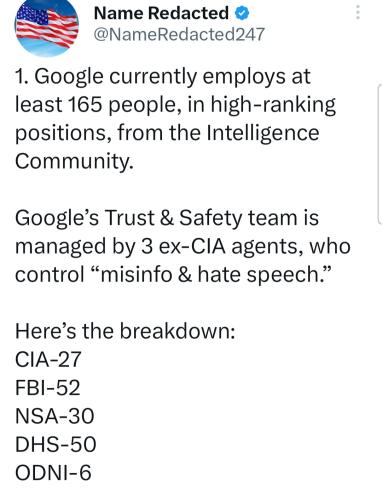Select the DHS-50 breakdown line
This screenshot has width=382, height=500.
tap(56, 444)
